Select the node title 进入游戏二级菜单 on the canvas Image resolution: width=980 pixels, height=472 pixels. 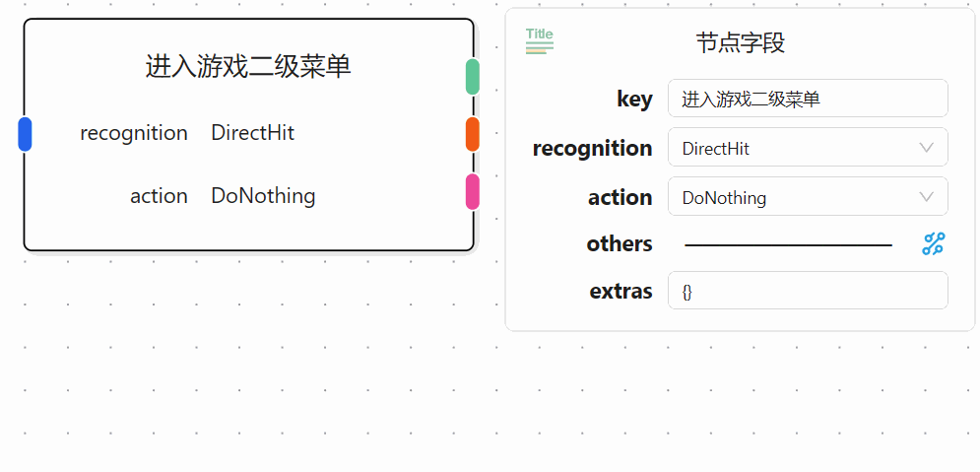248,67
